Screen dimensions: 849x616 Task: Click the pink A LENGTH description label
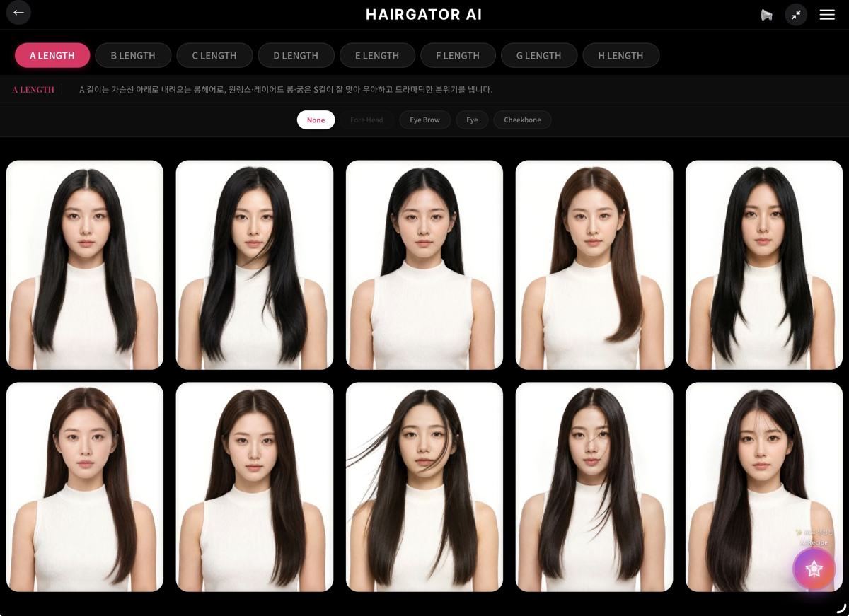point(33,90)
